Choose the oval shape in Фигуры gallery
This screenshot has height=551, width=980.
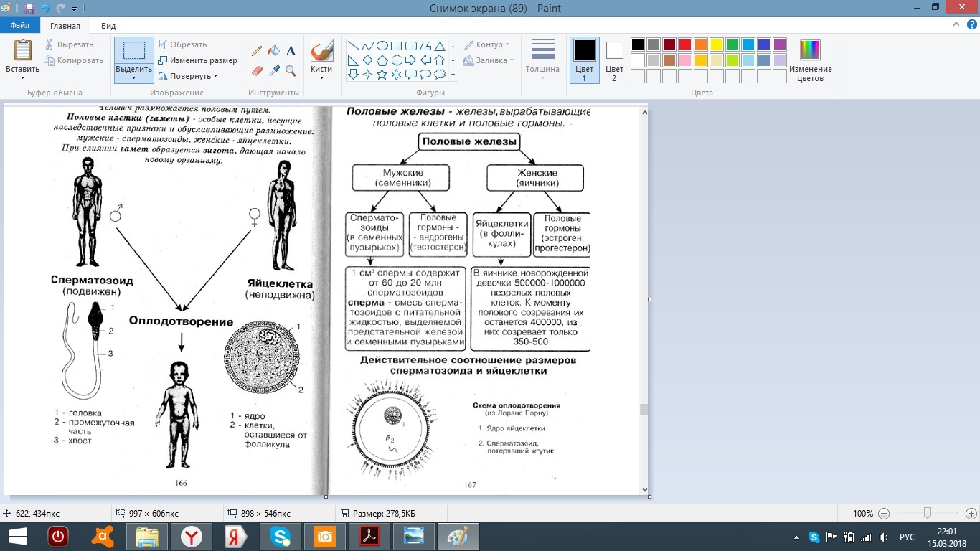point(382,45)
